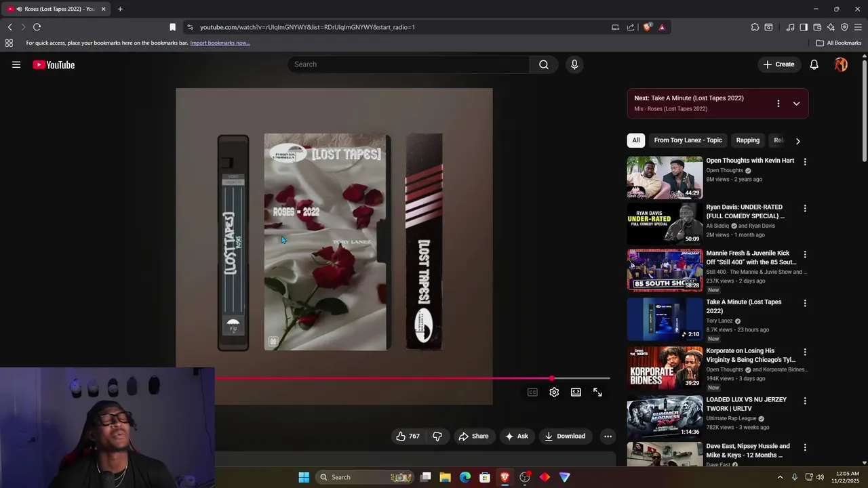This screenshot has width=868, height=488.
Task: Open Brave Leo AI sparkle icon
Action: click(x=831, y=27)
